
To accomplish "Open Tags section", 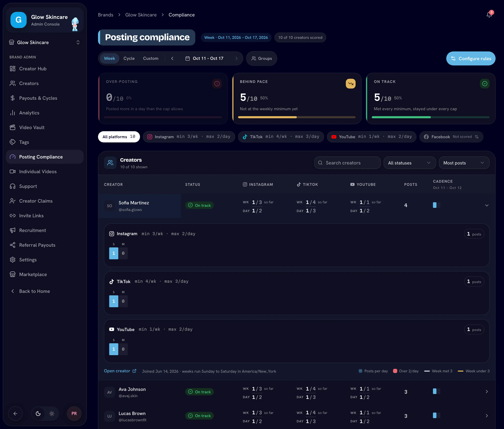I will point(45,142).
